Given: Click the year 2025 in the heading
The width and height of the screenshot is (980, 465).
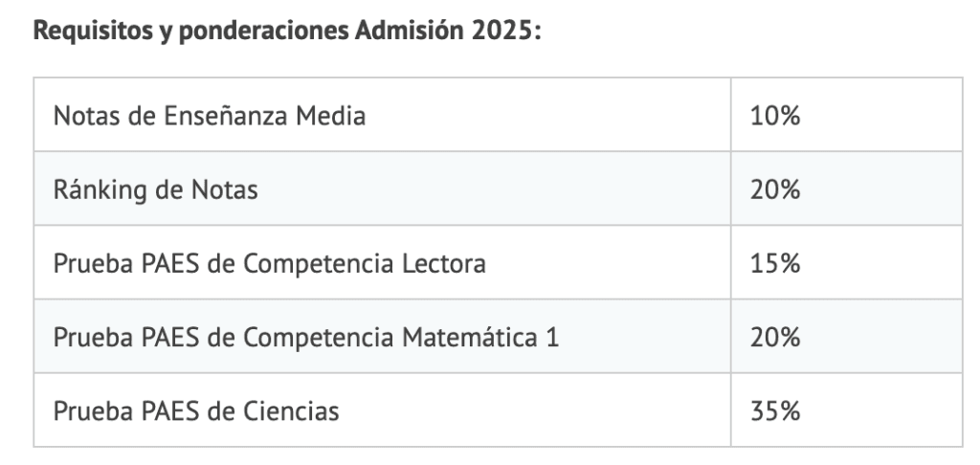Looking at the screenshot, I should (x=501, y=30).
